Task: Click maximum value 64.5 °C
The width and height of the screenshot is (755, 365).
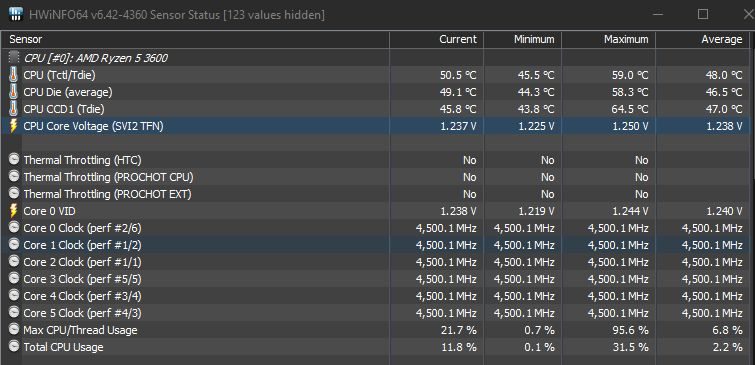Action: pos(629,109)
